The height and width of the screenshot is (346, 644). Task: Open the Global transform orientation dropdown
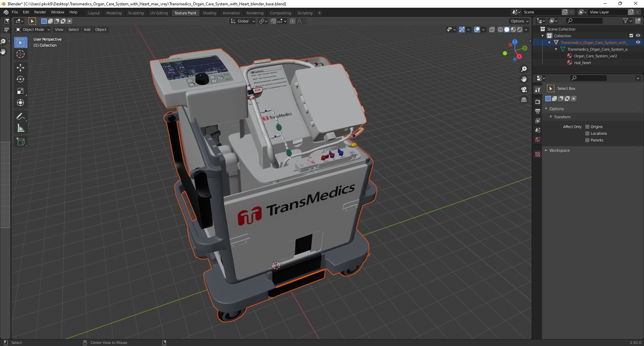(x=243, y=21)
